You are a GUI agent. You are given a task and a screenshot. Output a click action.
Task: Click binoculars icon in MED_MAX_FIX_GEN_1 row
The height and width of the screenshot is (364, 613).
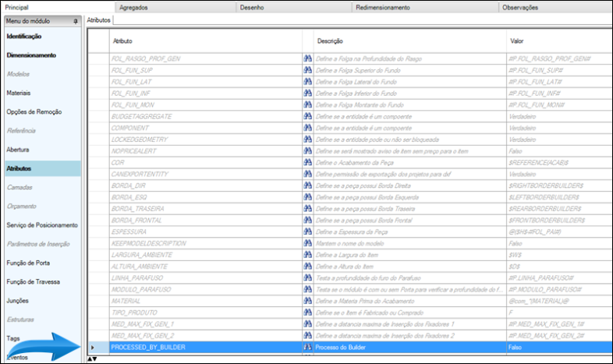tap(308, 323)
